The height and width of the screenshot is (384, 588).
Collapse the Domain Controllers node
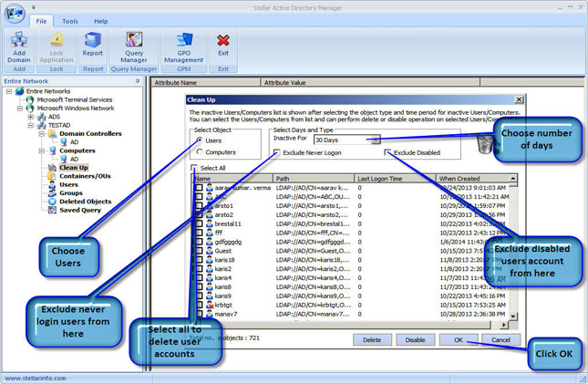click(42, 134)
